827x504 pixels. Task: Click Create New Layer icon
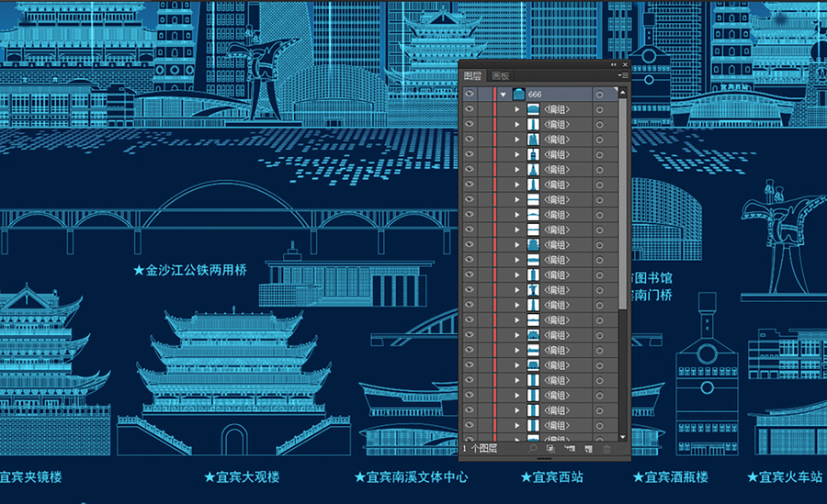pyautogui.click(x=589, y=449)
